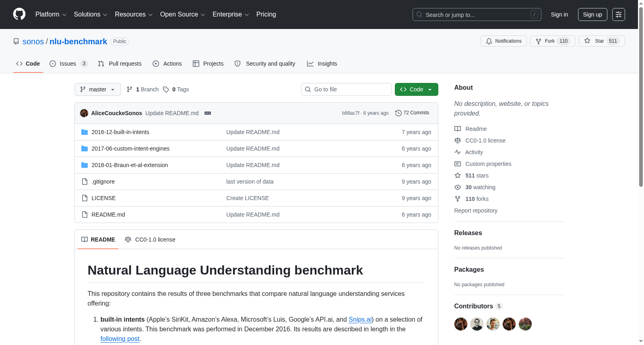Open the sonos owner link
Viewport: 644px width, 345px height.
(x=33, y=41)
